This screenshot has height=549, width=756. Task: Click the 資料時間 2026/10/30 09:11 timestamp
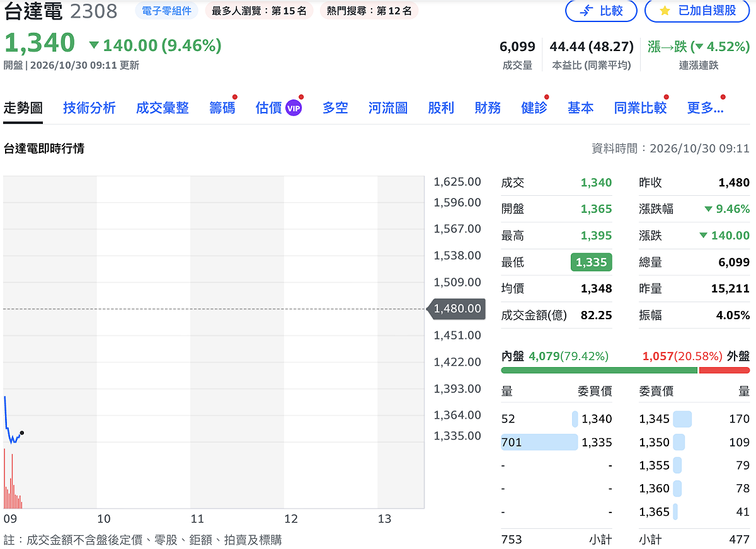[x=671, y=149]
